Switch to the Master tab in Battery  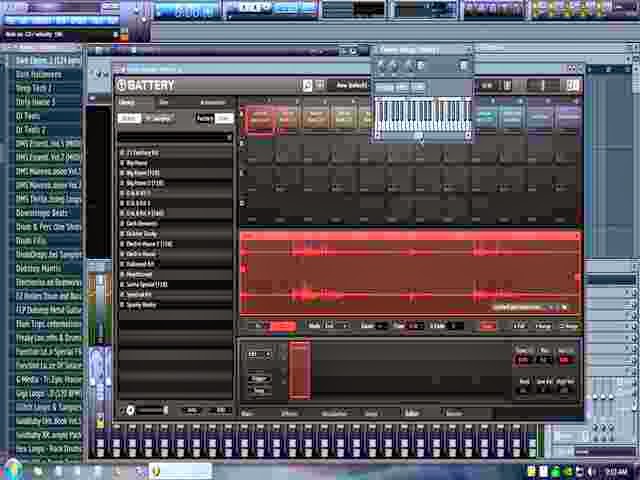point(454,413)
